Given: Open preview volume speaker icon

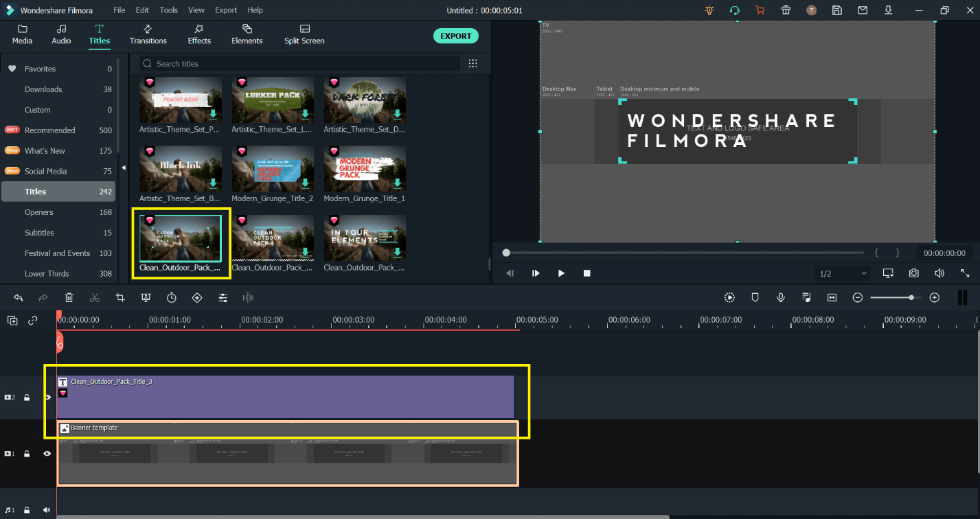Looking at the screenshot, I should point(939,273).
